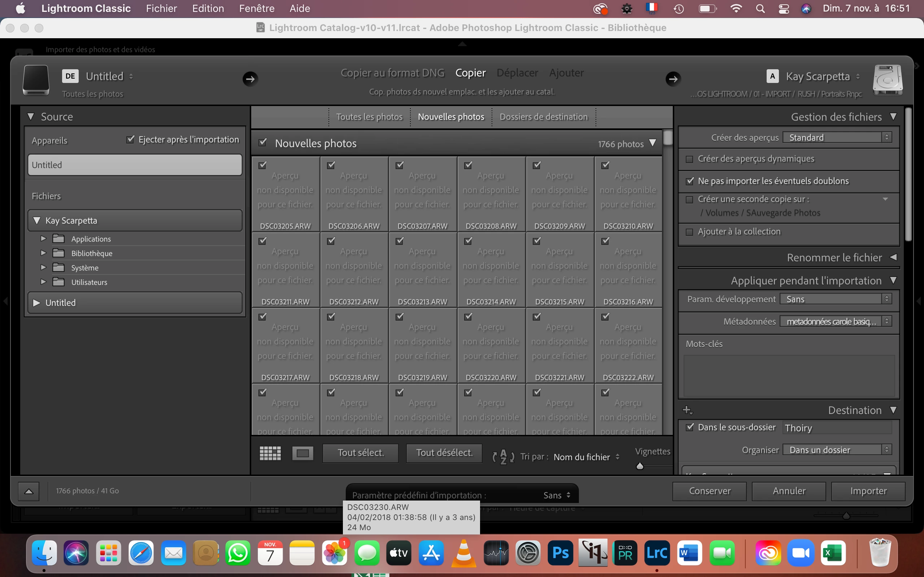This screenshot has height=577, width=924.
Task: Check Ajouter à la collection
Action: [x=689, y=232]
